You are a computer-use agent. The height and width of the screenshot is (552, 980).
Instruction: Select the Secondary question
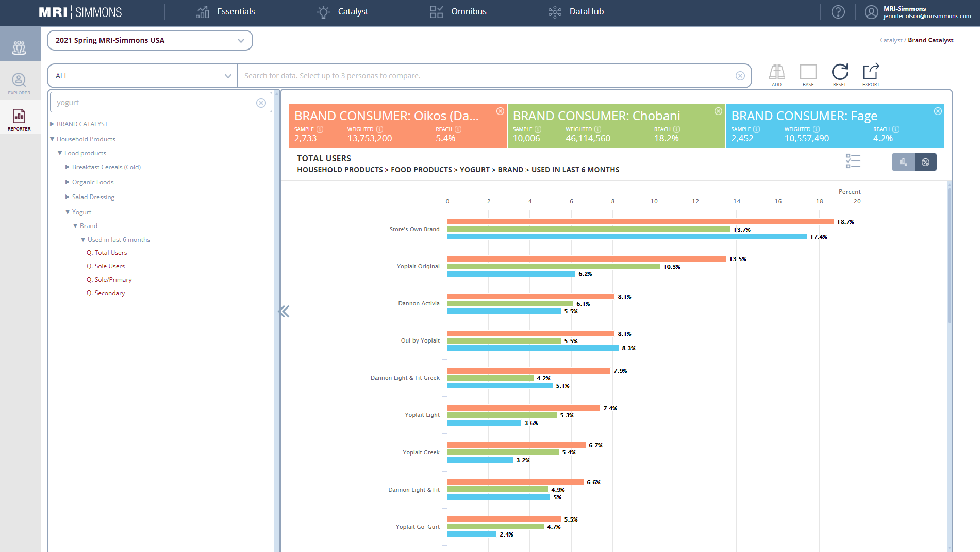(x=106, y=293)
